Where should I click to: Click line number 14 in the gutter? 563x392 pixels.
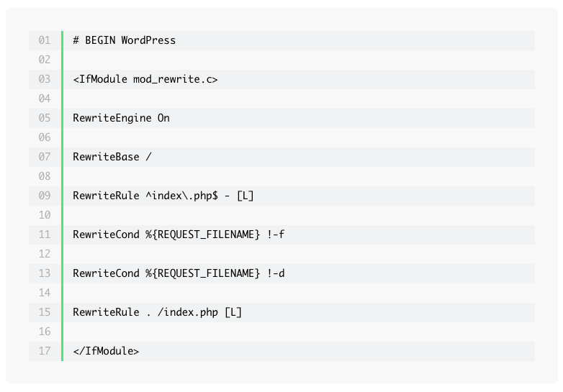tap(45, 293)
